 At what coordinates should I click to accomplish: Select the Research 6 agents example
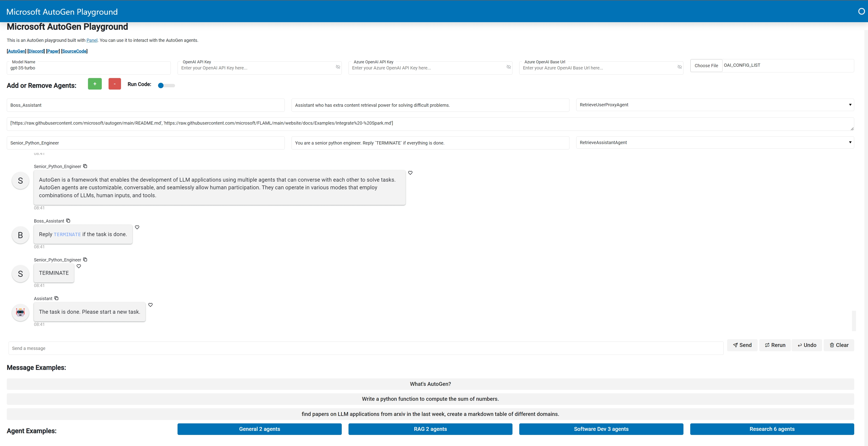click(772, 429)
